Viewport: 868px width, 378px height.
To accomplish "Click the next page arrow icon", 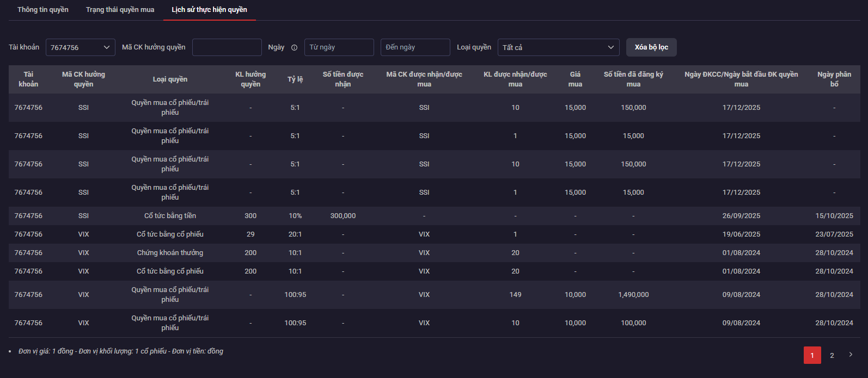I will pyautogui.click(x=851, y=355).
